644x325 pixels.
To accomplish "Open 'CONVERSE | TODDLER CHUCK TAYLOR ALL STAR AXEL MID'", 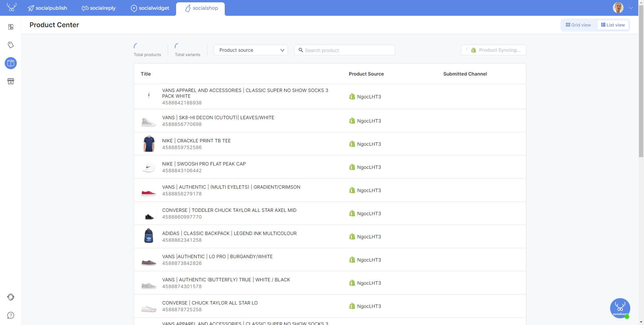I will [x=229, y=210].
